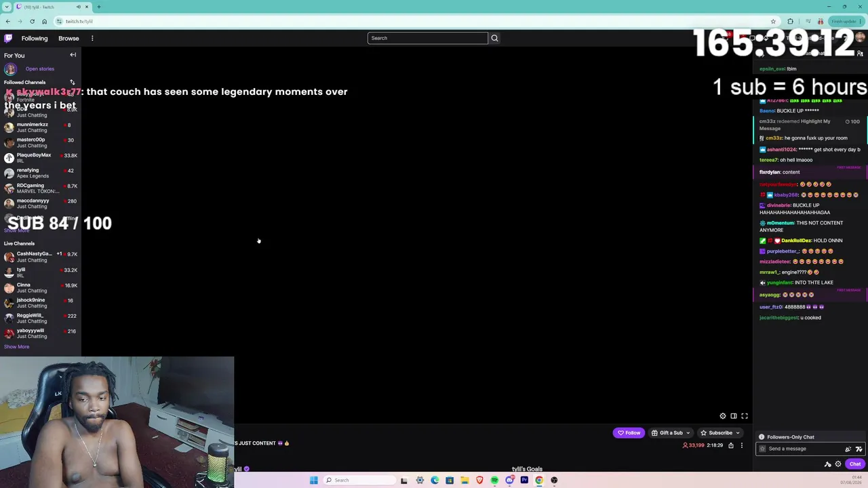Open File Explorer from taskbar
This screenshot has height=488, width=868.
(465, 481)
